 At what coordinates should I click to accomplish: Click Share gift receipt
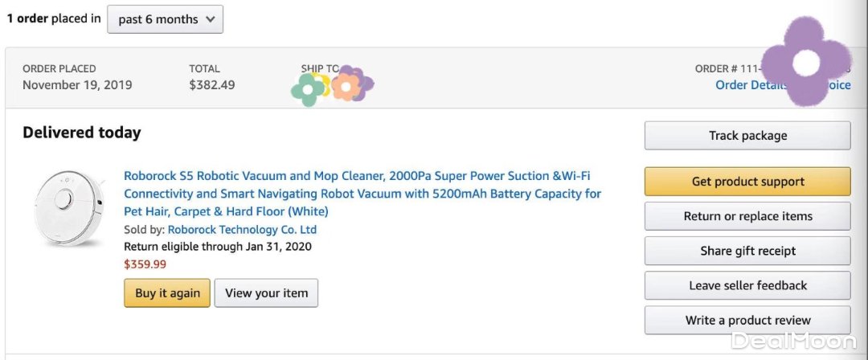coord(747,251)
